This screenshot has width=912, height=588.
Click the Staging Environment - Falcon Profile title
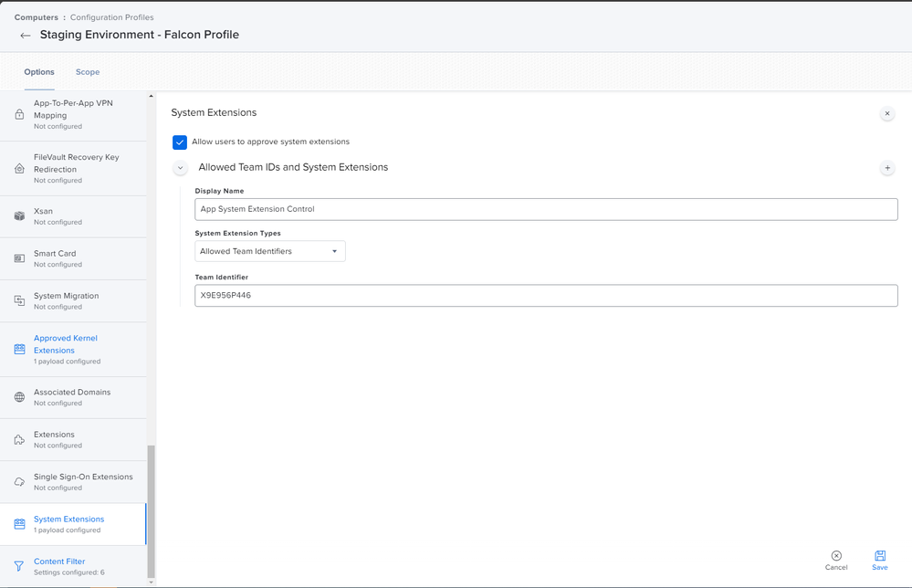coord(140,35)
